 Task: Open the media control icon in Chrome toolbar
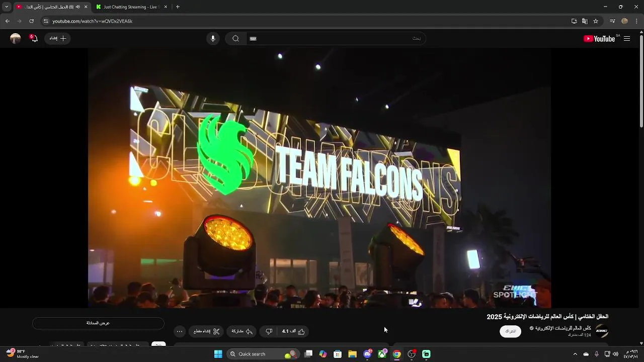tap(612, 21)
